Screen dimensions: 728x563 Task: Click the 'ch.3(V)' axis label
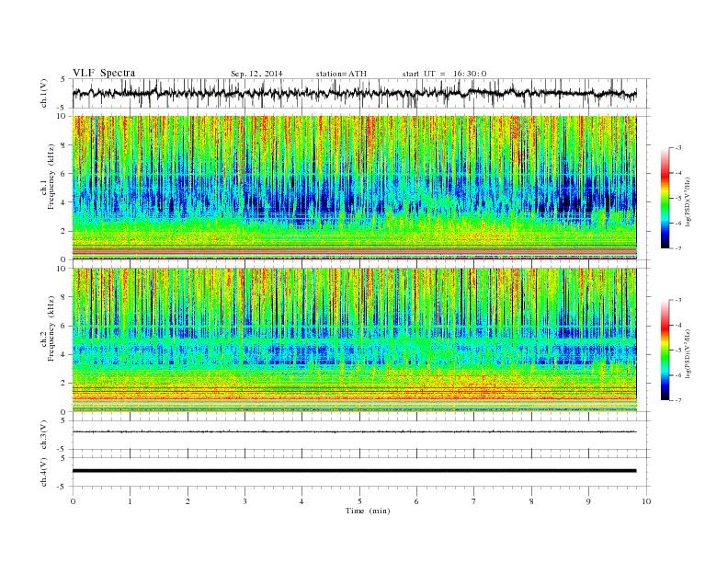[44, 435]
